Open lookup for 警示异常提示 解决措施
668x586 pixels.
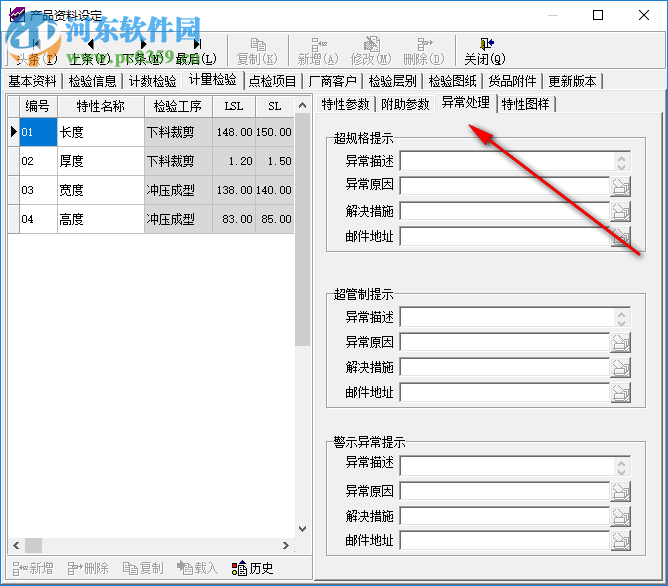tap(620, 517)
